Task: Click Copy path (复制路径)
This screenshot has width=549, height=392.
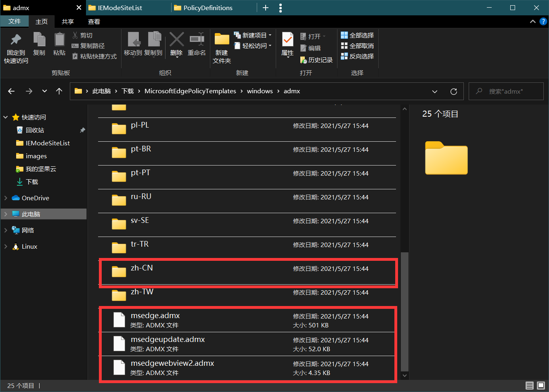Action: coord(88,46)
